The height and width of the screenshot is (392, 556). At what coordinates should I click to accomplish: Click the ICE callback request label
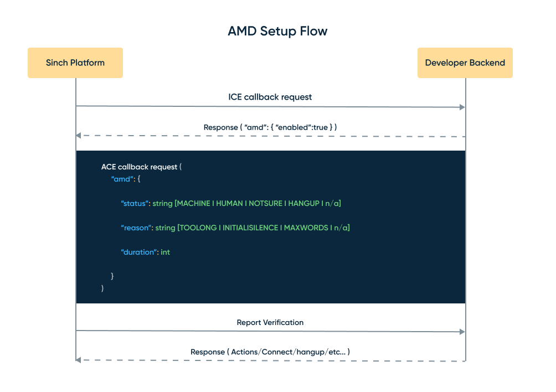pos(270,97)
